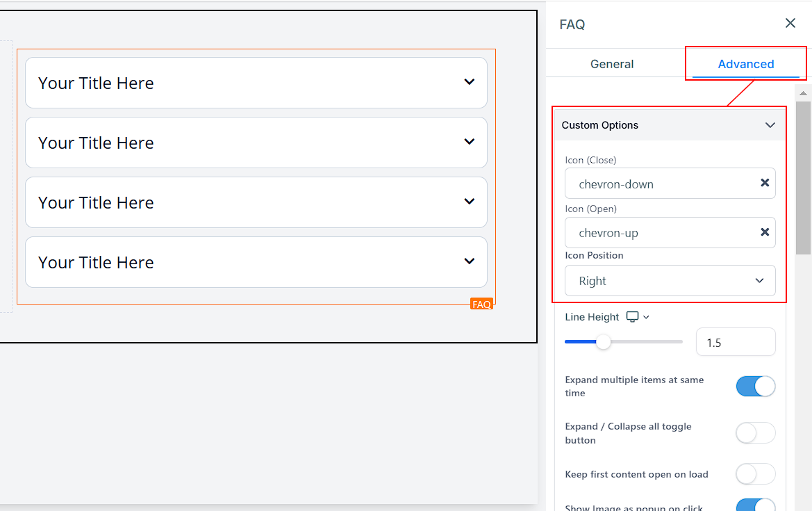Screen dimensions: 812x511
Task: Click chevron icon on second FAQ item
Action: (x=470, y=142)
